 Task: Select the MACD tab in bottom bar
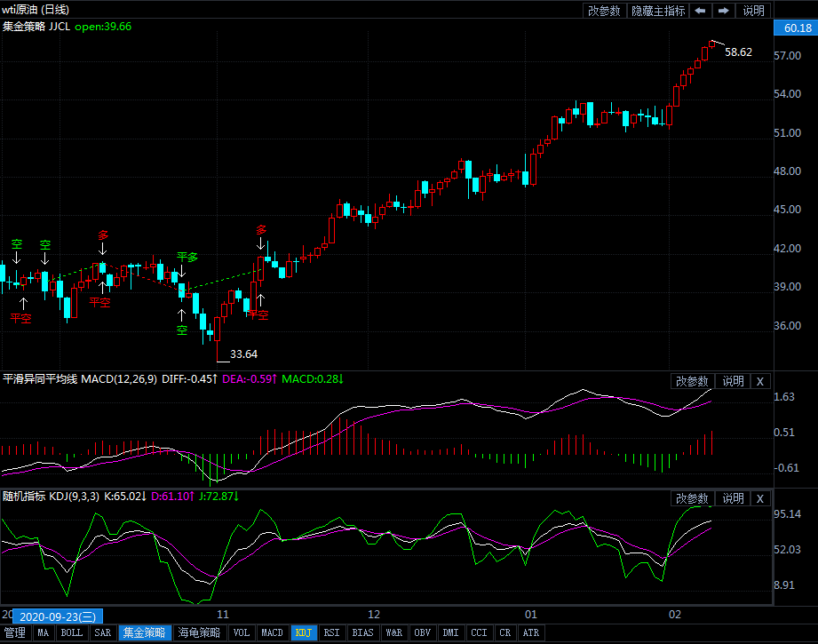[272, 633]
